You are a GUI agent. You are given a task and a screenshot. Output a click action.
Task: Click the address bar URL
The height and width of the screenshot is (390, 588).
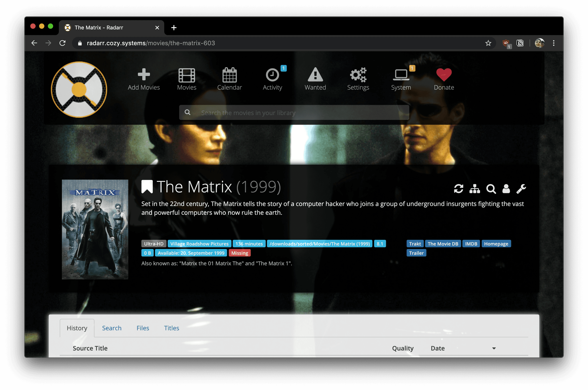pos(151,43)
